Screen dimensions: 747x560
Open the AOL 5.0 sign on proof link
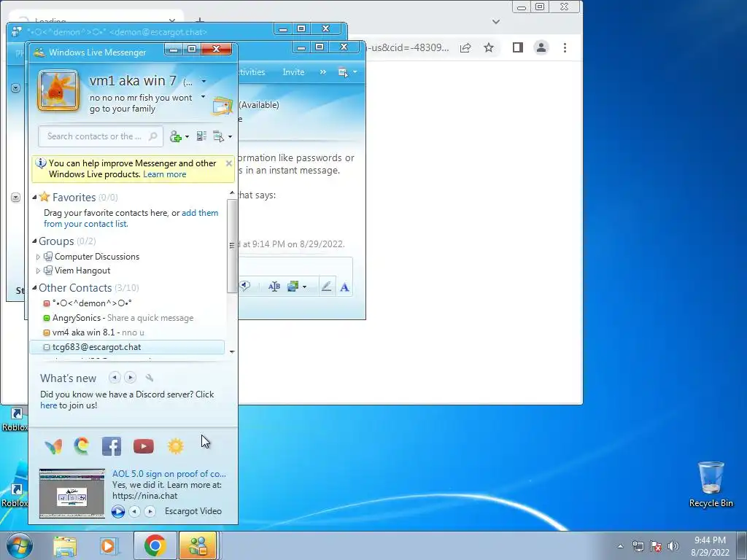point(169,474)
